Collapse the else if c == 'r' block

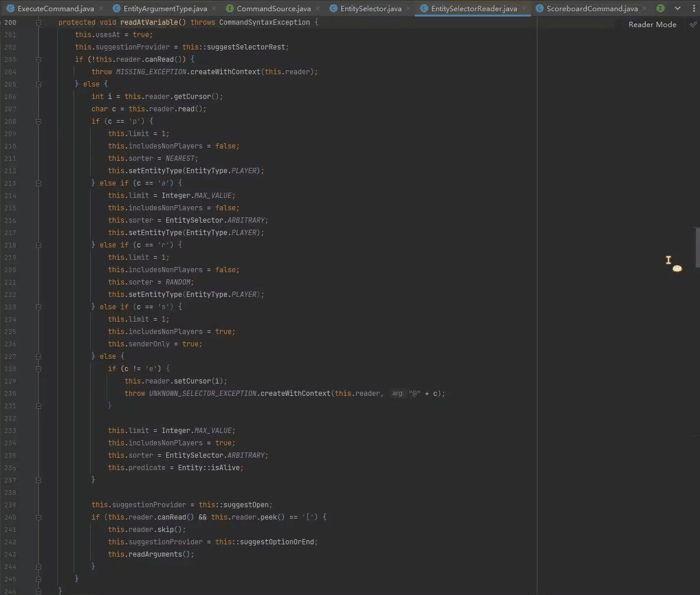pyautogui.click(x=38, y=245)
